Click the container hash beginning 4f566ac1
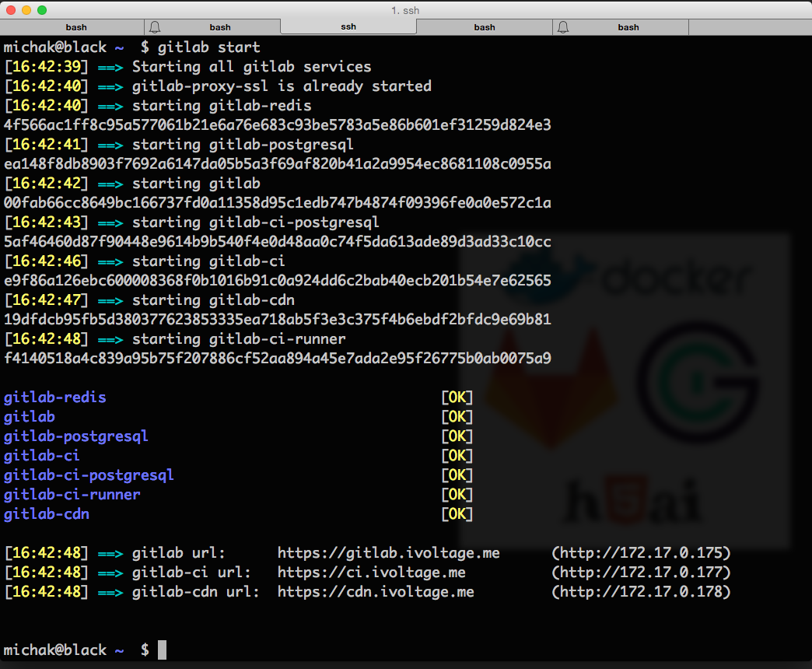Image resolution: width=812 pixels, height=669 pixels. (x=278, y=124)
